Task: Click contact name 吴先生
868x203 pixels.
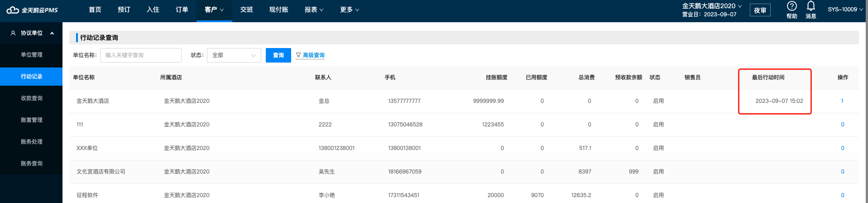Action: click(327, 172)
